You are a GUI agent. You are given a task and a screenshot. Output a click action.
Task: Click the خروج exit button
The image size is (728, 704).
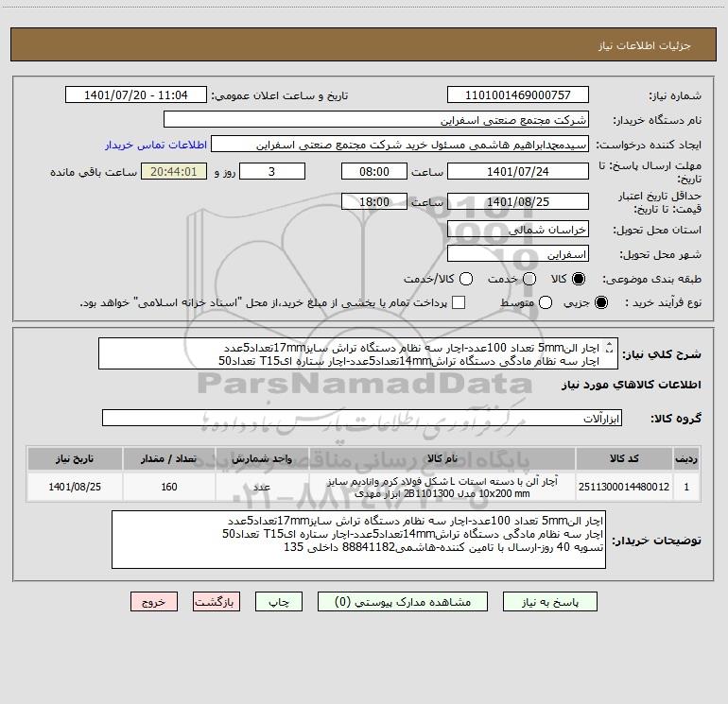coord(154,602)
